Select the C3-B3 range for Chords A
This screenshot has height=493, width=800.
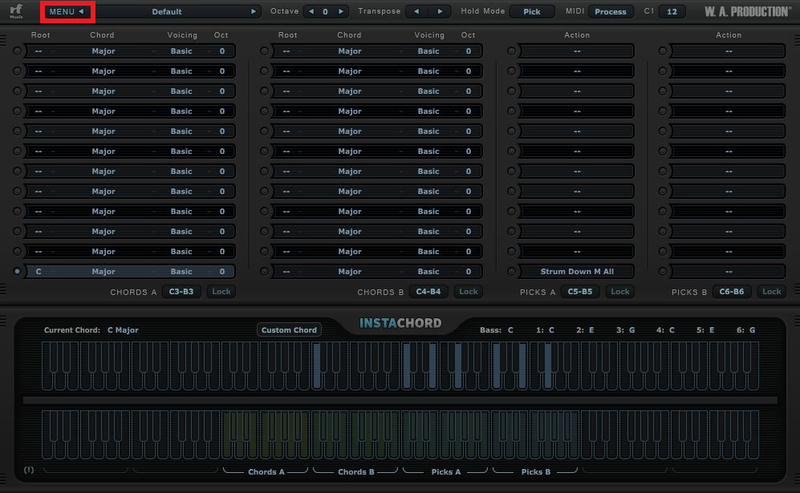click(x=182, y=292)
